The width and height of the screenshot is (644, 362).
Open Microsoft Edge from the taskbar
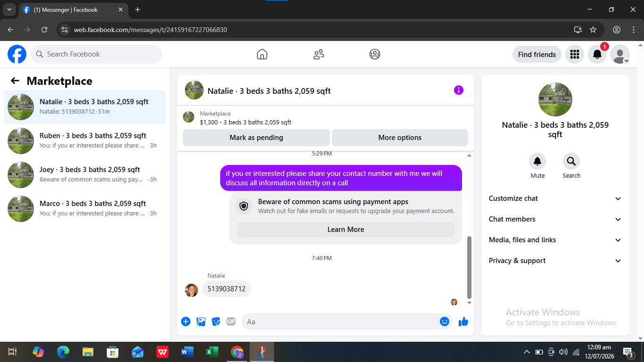pyautogui.click(x=63, y=352)
